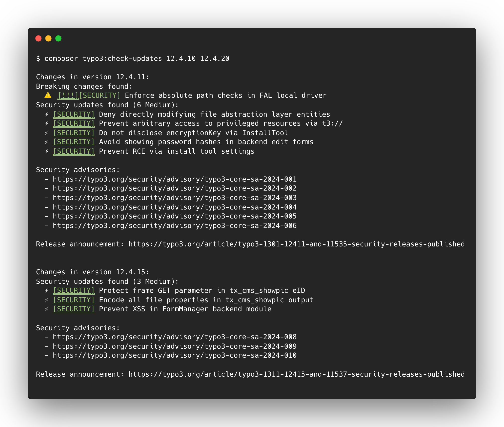This screenshot has width=504, height=427.
Task: Open the [!!!] breaking change link
Action: pyautogui.click(x=68, y=96)
